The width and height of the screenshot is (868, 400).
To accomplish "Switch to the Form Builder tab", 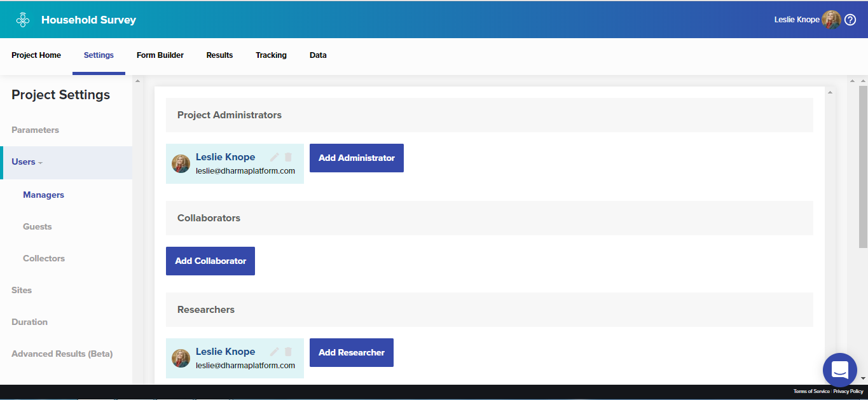I will pos(160,55).
